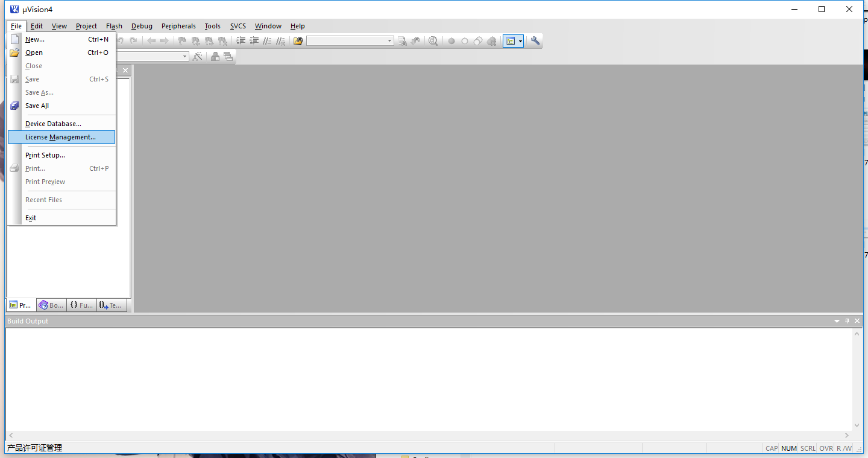Open the window layout dropdown arrow
The width and height of the screenshot is (868, 458).
coord(521,41)
